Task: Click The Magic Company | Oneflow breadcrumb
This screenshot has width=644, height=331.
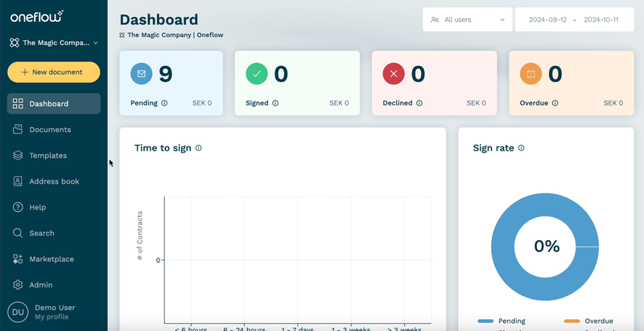Action: pyautogui.click(x=175, y=35)
